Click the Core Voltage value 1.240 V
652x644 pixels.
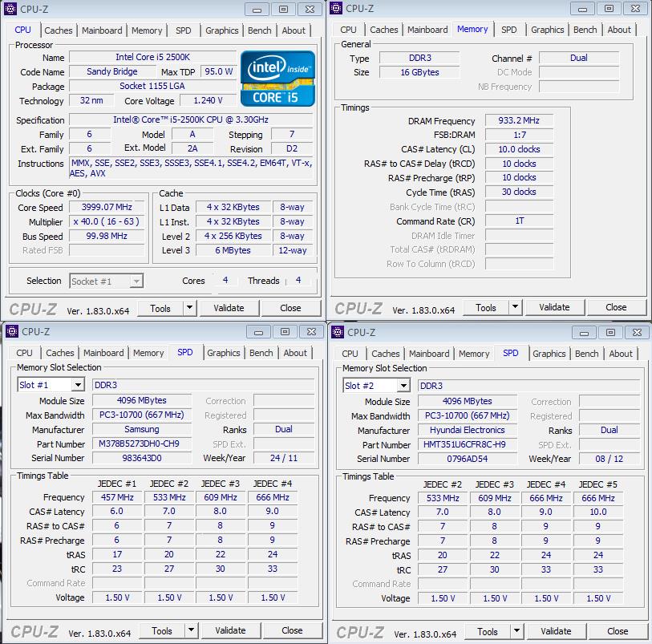click(x=208, y=100)
